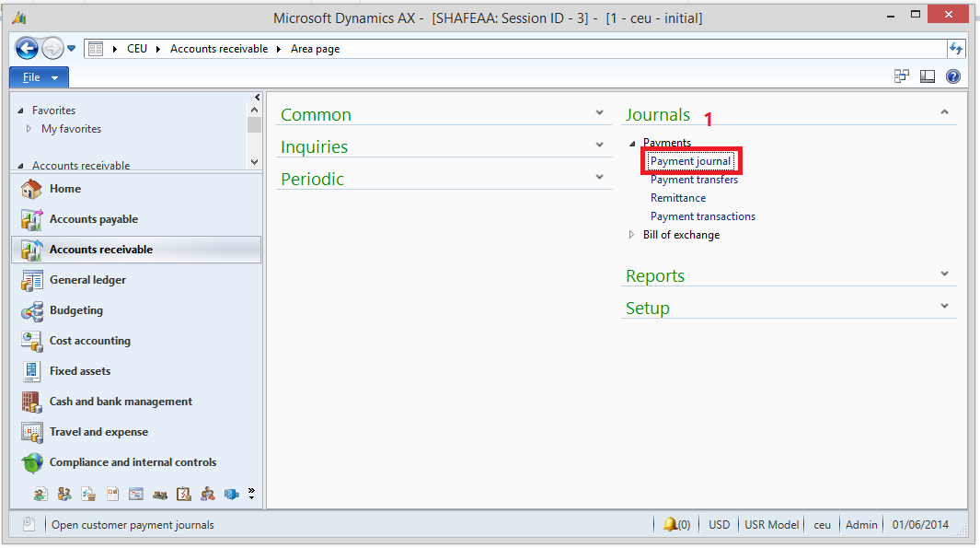980x548 pixels.
Task: Open the Payment transactions link
Action: pyautogui.click(x=702, y=216)
